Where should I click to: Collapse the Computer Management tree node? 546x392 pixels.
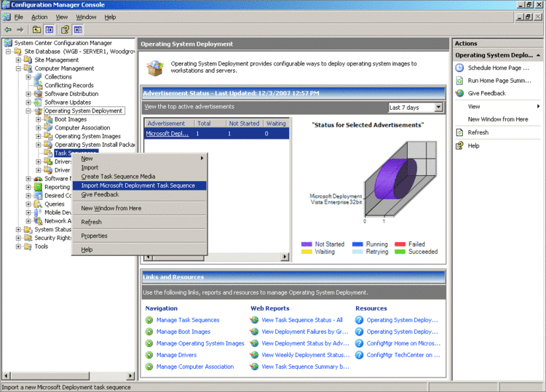pyautogui.click(x=19, y=68)
